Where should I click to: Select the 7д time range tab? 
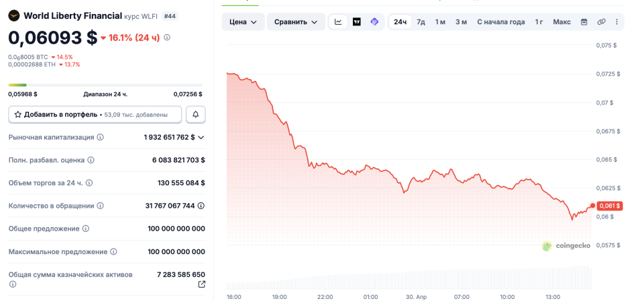[x=421, y=22]
